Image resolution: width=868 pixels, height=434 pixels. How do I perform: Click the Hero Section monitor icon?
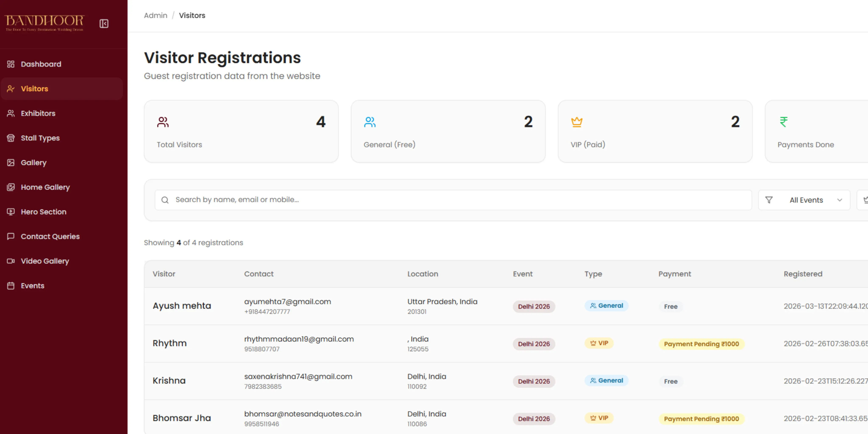click(11, 212)
